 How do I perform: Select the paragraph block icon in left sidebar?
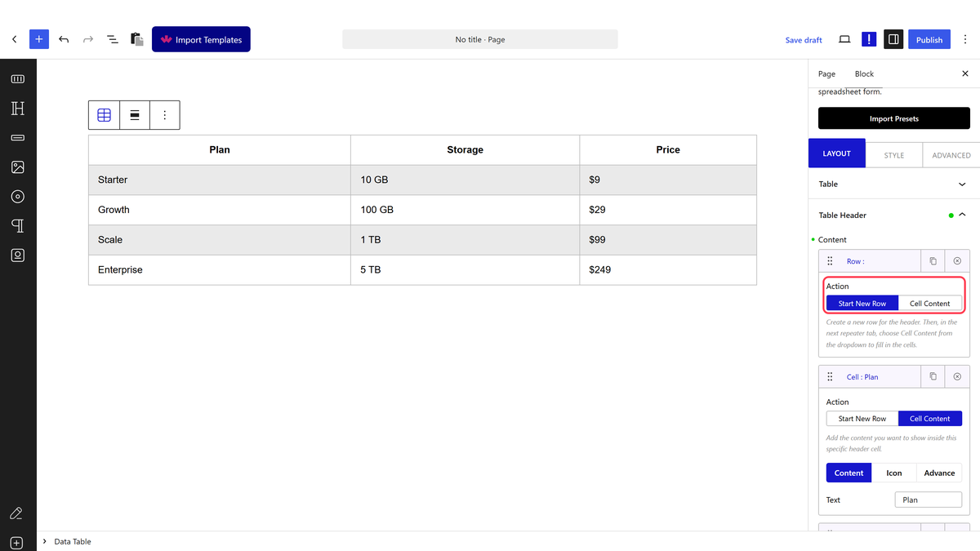point(18,226)
